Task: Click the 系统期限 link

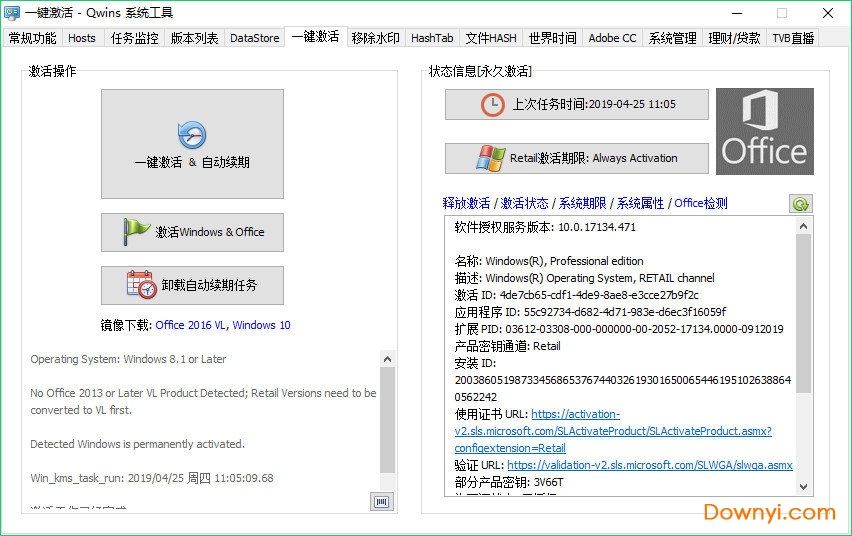Action: click(582, 203)
